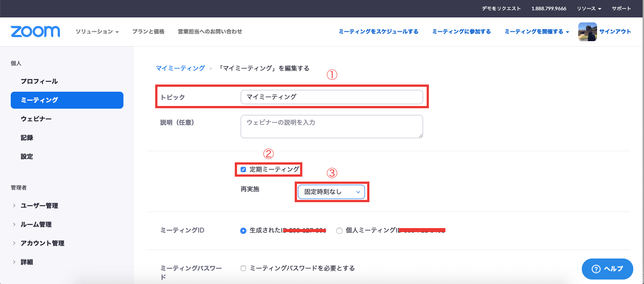Viewport: 644px width, 284px height.
Task: Open the ミーティングを開催する dropdown
Action: click(x=537, y=32)
